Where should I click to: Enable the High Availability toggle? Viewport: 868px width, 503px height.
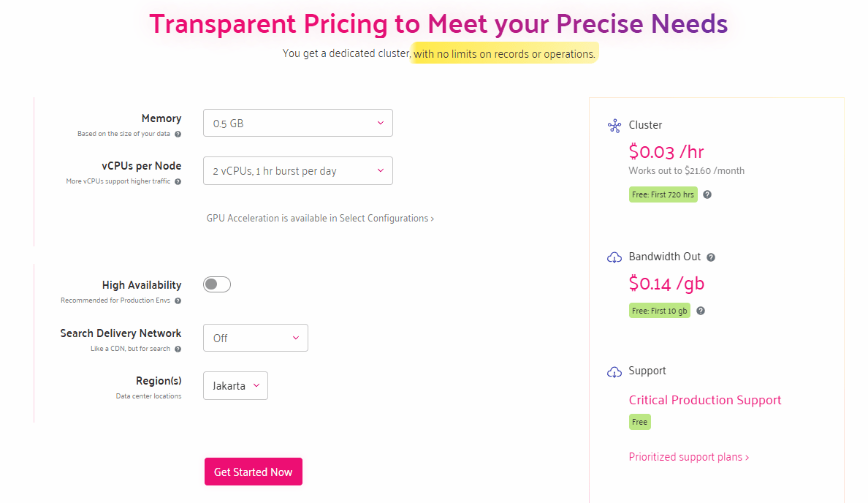(x=216, y=284)
